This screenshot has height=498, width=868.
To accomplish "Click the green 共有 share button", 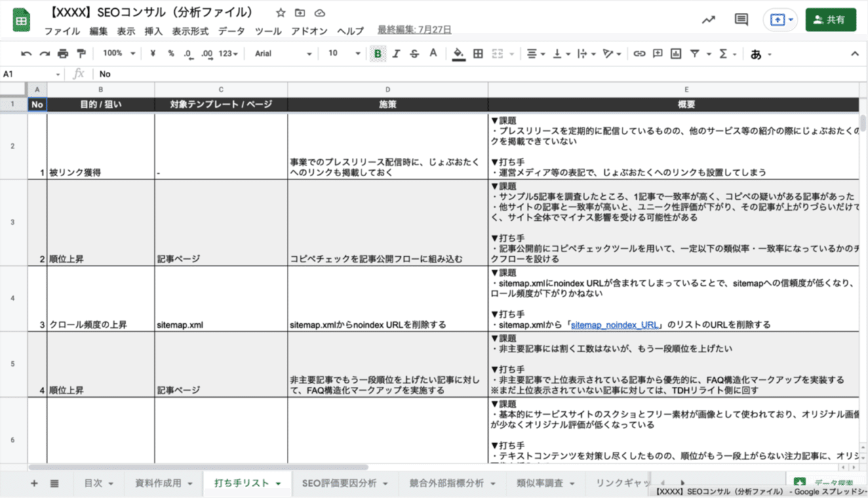I will click(x=831, y=20).
